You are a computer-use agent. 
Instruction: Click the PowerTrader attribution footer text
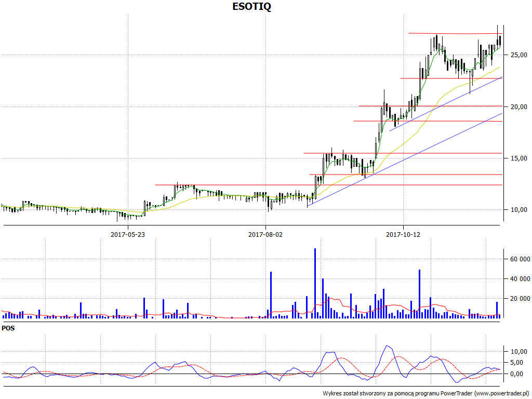[426, 394]
